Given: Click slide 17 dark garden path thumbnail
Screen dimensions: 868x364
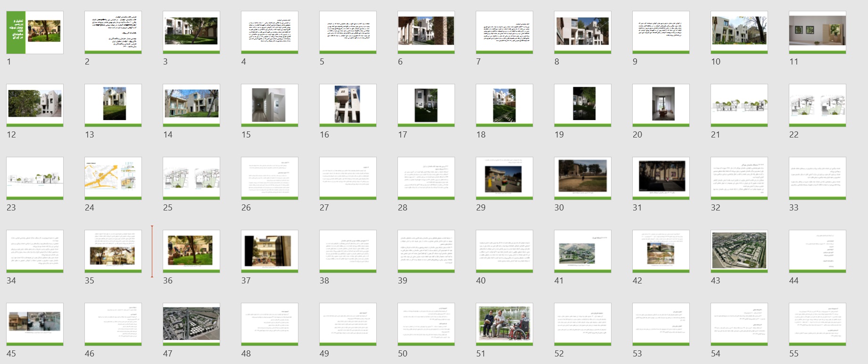Looking at the screenshot, I should coord(426,105).
